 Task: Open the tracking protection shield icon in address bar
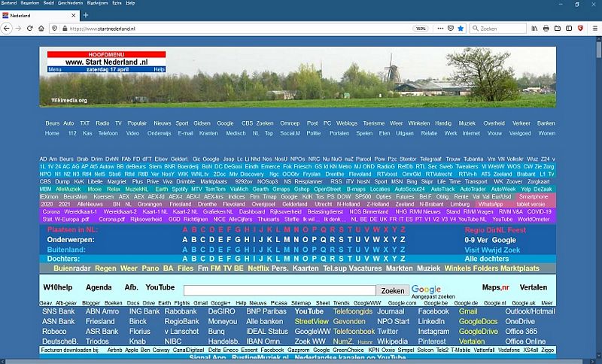click(x=54, y=29)
